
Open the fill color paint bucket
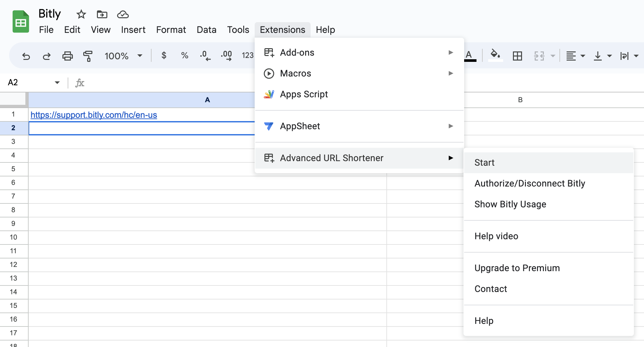click(495, 55)
